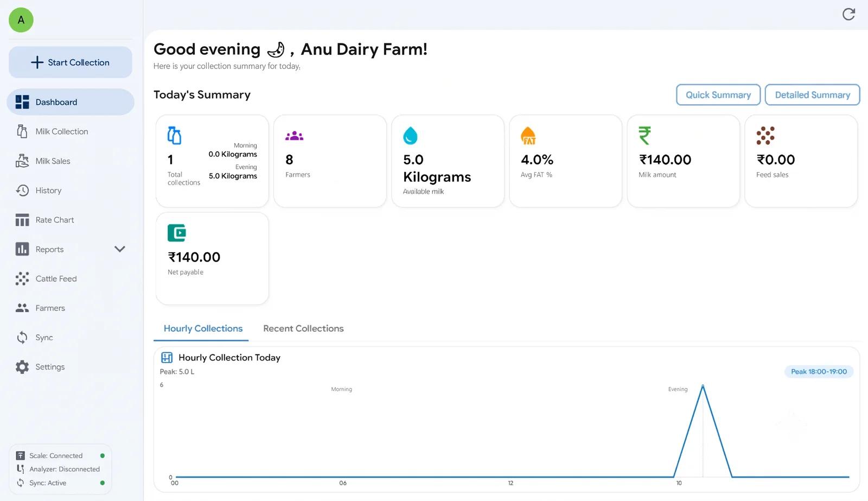The width and height of the screenshot is (868, 501).
Task: Click the evening peak point on chart
Action: click(703, 386)
